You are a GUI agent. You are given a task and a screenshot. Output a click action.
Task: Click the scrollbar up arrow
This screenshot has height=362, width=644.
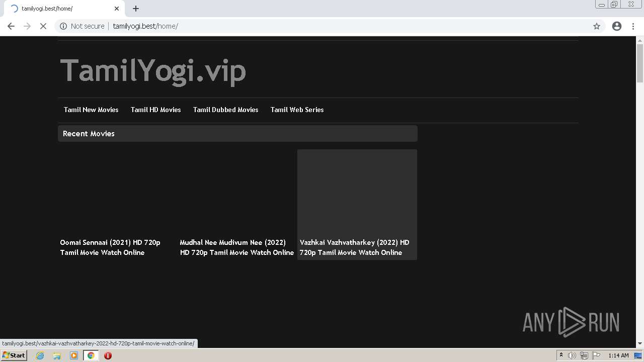(640, 40)
